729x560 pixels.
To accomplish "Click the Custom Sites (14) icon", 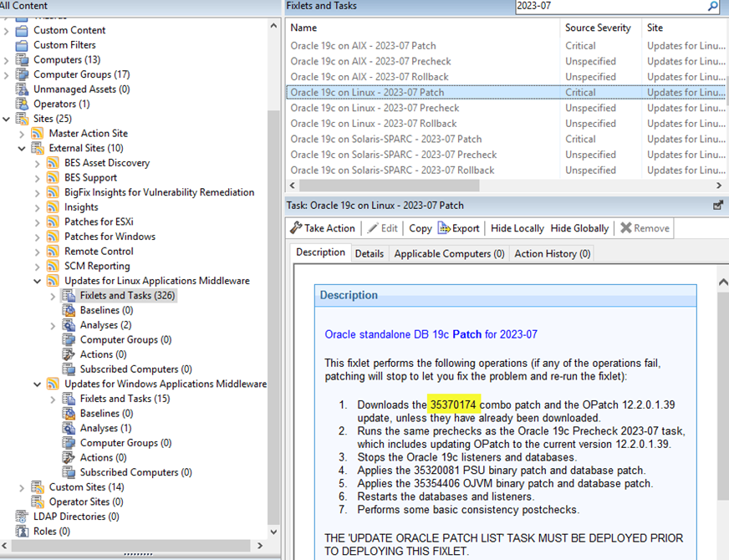I will point(37,487).
